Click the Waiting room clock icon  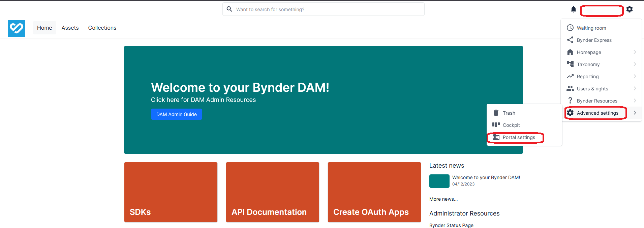(570, 28)
